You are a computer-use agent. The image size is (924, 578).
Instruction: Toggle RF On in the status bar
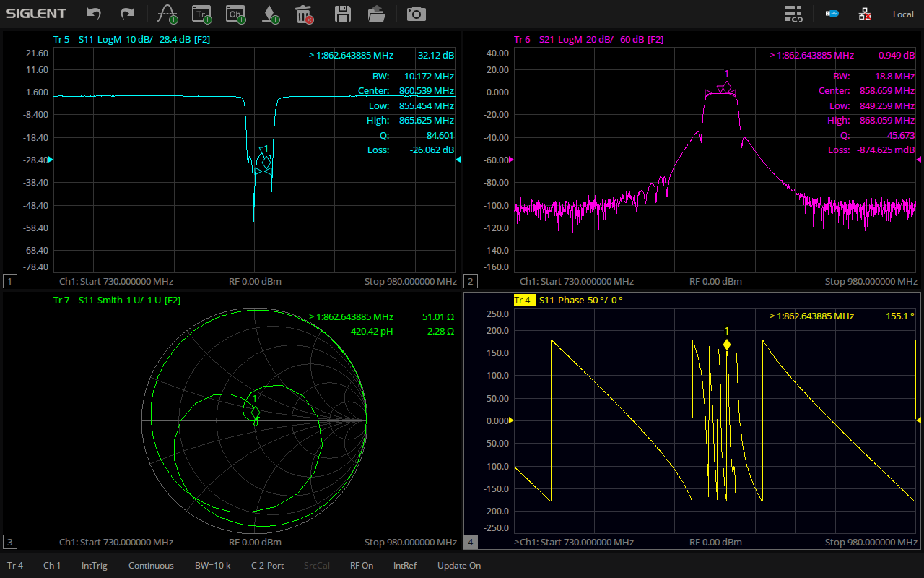pyautogui.click(x=362, y=566)
